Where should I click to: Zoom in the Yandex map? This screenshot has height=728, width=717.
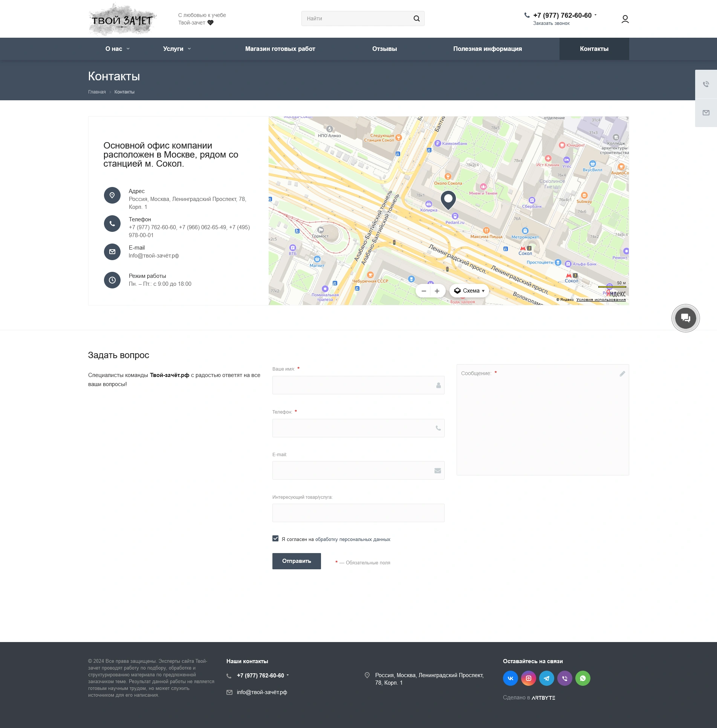pyautogui.click(x=437, y=291)
